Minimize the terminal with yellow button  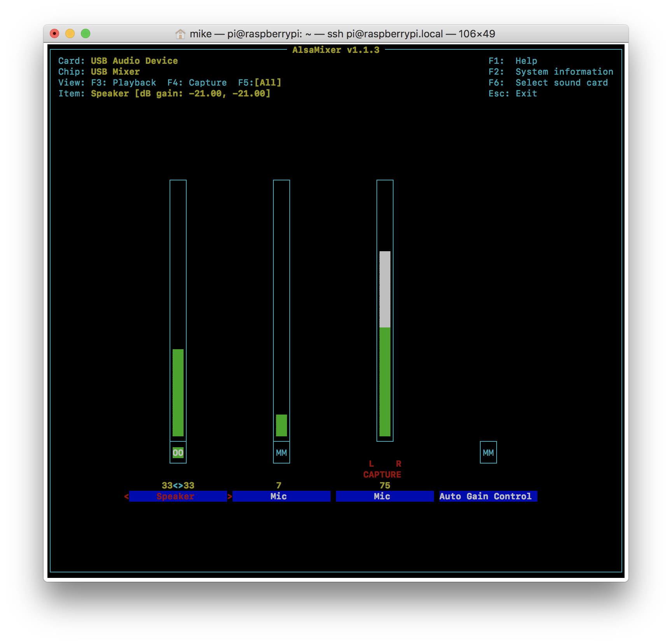coord(70,33)
